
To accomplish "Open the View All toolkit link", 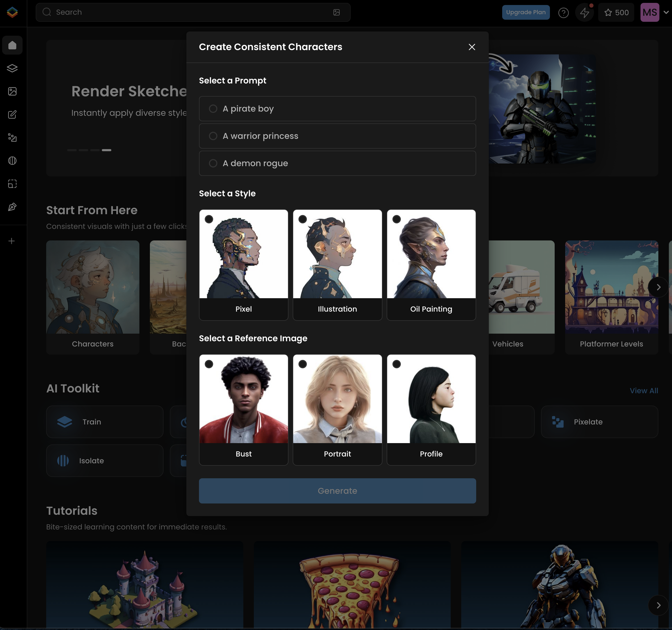I will pos(644,391).
